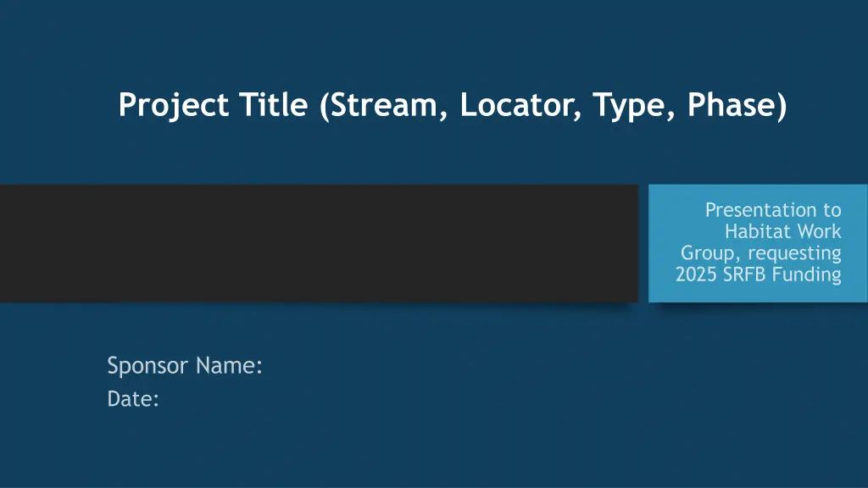Image resolution: width=868 pixels, height=488 pixels.
Task: Click the word "Habitat" in the blue box
Action: [754, 231]
